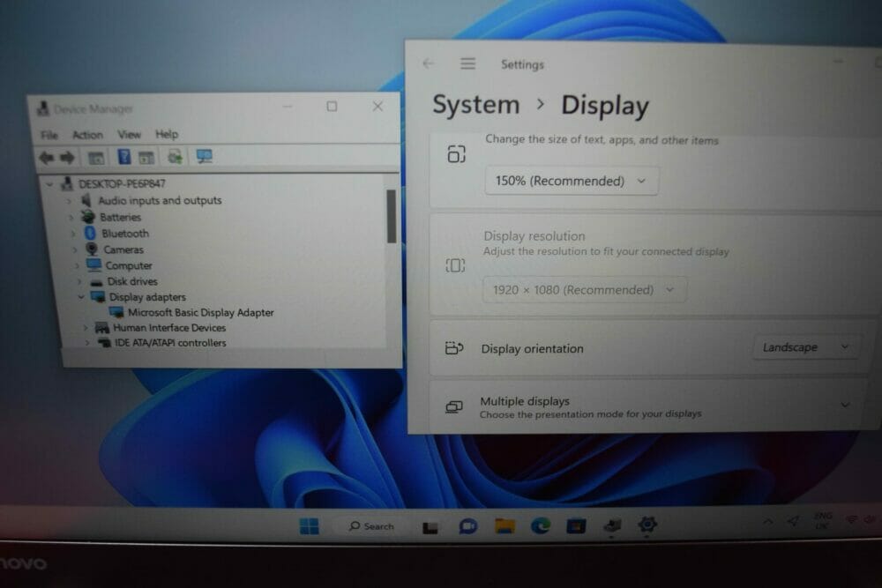Viewport: 882px width, 588px height.
Task: Open File Explorer on taskbar
Action: click(x=505, y=525)
